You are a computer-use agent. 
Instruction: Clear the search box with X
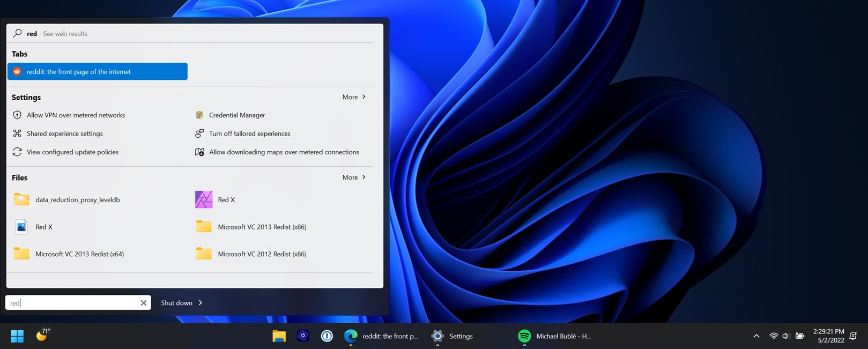144,303
